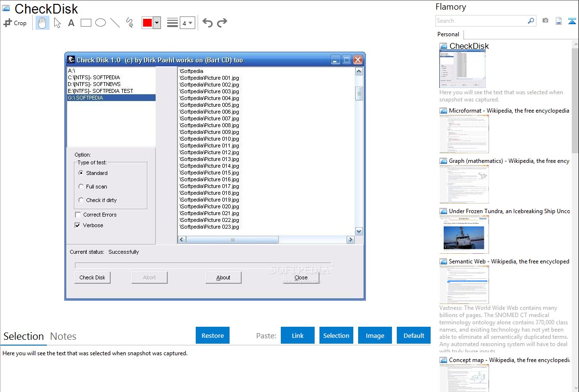
Task: Open the Personal tab
Action: click(x=449, y=34)
